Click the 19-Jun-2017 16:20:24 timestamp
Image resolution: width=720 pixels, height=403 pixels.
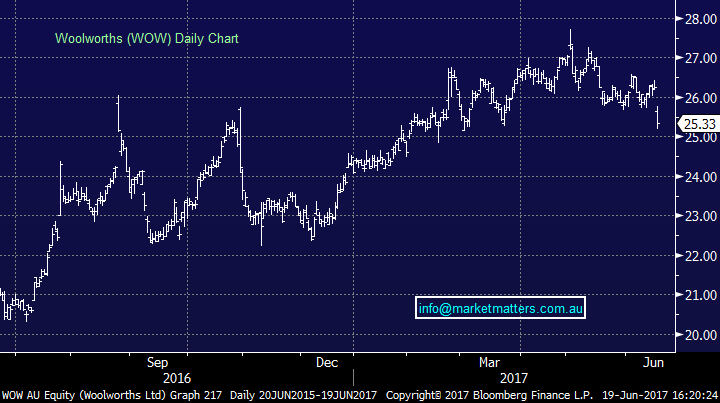660,395
